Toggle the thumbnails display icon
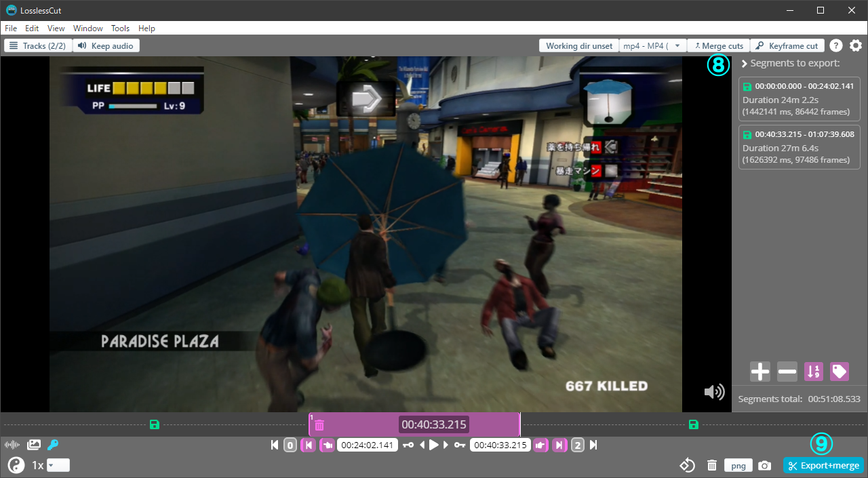 (33, 445)
